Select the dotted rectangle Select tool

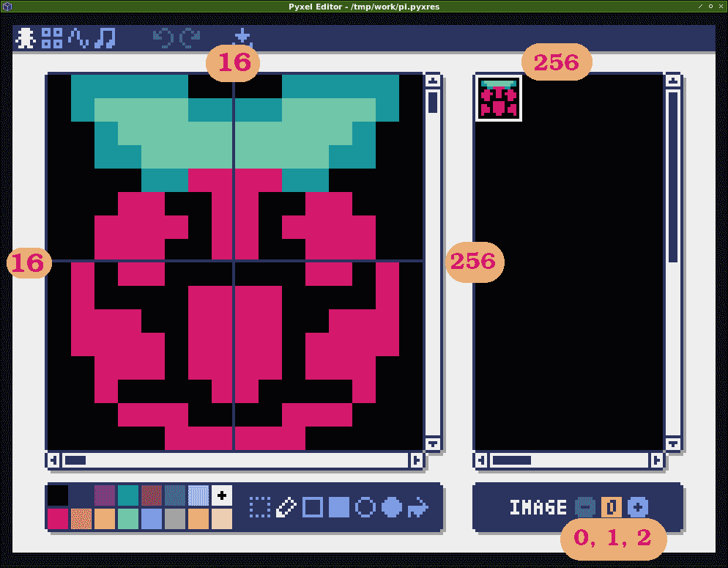pos(260,507)
